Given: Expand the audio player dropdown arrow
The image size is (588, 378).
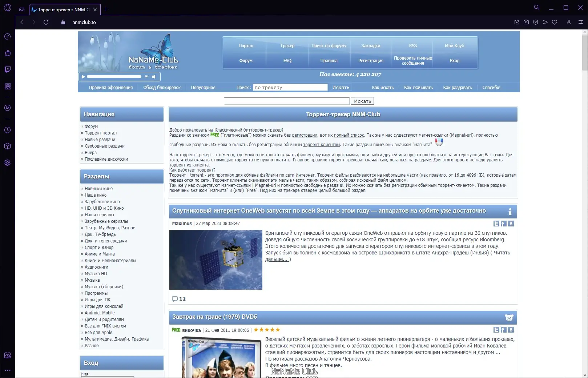Looking at the screenshot, I should click(x=146, y=77).
